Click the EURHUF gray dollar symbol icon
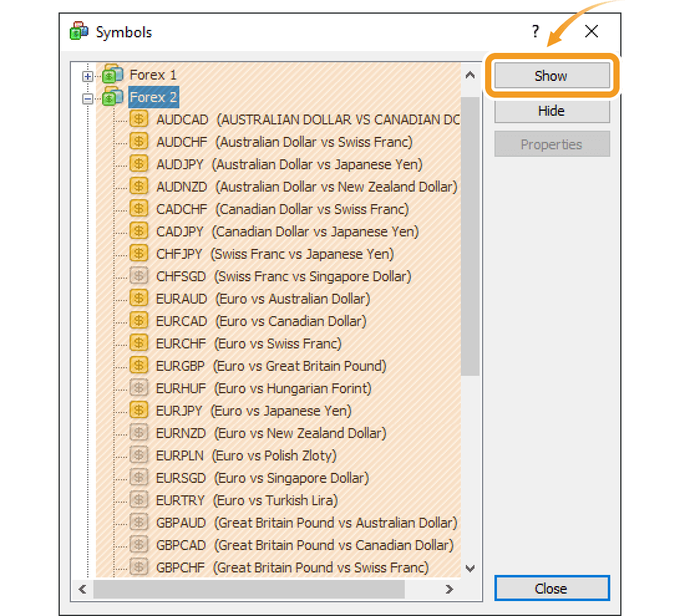 139,388
